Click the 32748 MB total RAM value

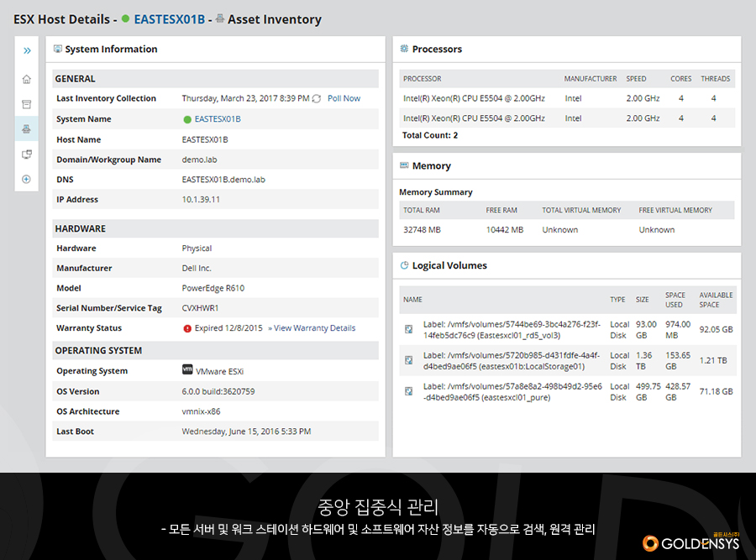click(422, 230)
